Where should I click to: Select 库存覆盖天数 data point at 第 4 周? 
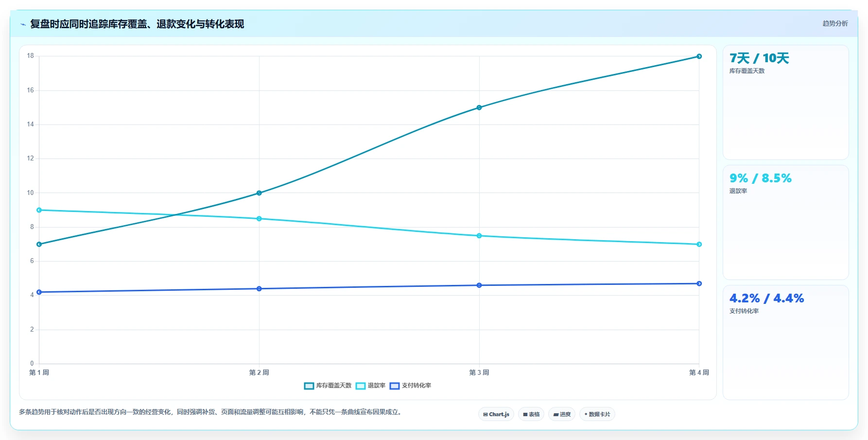point(699,56)
